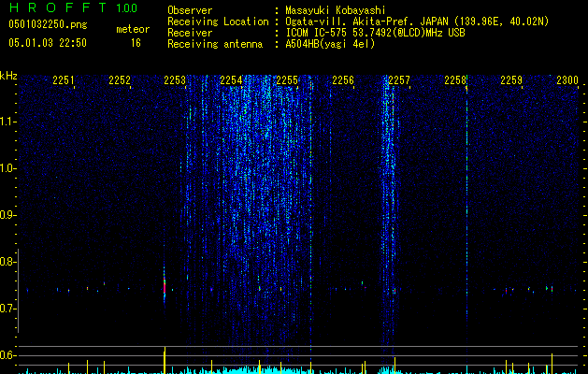Select the filename 0501032250.png
The width and height of the screenshot is (588, 374).
48,24
